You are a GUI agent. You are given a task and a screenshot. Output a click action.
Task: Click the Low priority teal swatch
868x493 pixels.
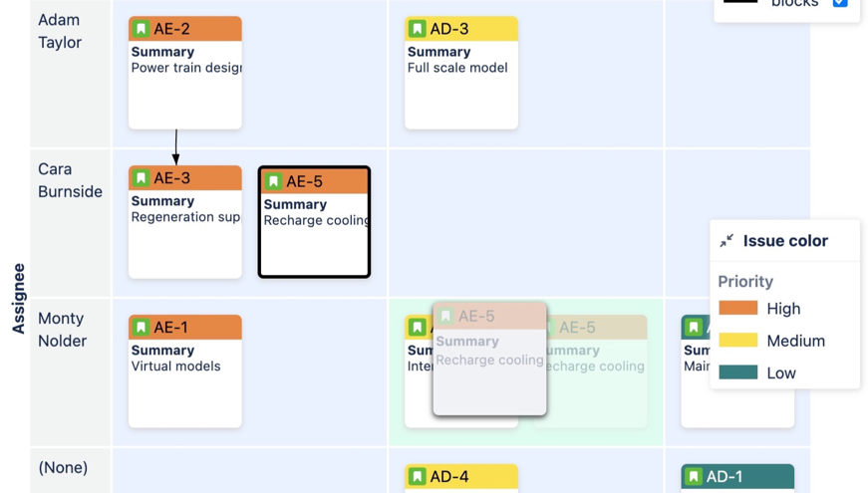pyautogui.click(x=737, y=372)
